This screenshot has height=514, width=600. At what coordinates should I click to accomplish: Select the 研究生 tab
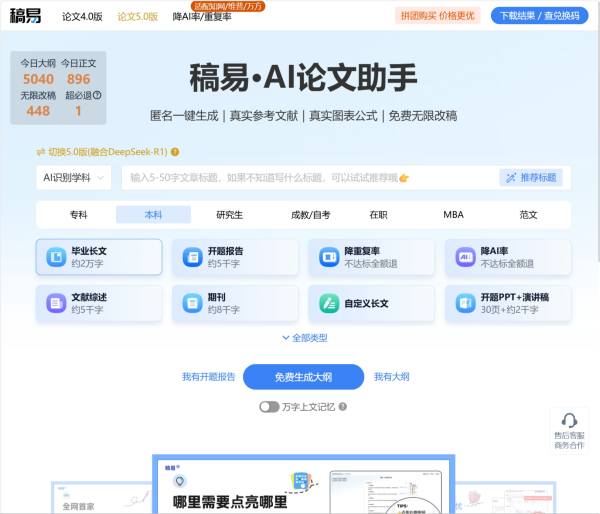pyautogui.click(x=230, y=215)
